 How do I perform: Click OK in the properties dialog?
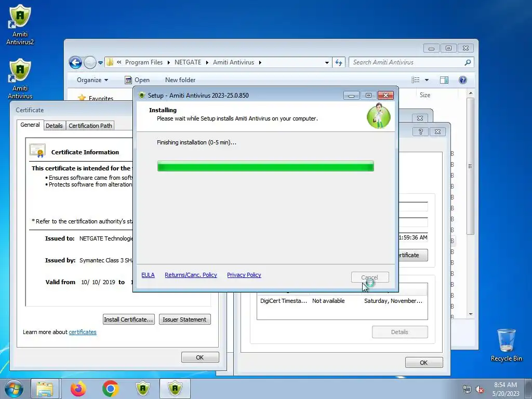coord(424,362)
